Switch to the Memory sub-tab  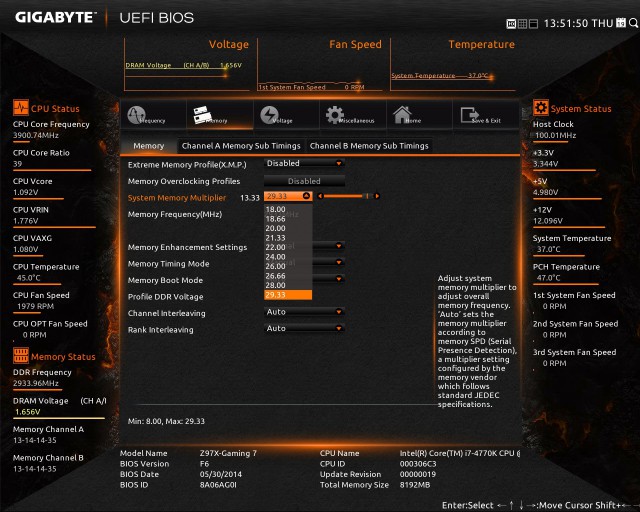click(x=149, y=146)
